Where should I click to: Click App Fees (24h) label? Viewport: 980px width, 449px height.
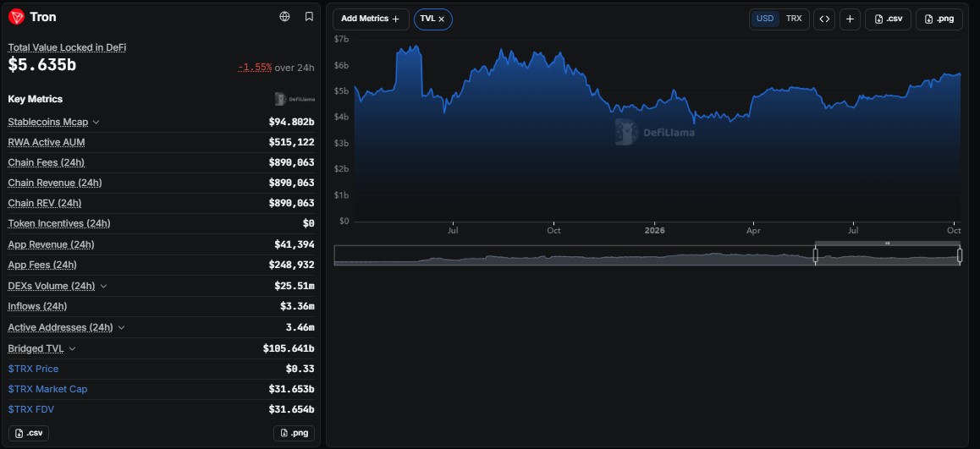pyautogui.click(x=42, y=265)
